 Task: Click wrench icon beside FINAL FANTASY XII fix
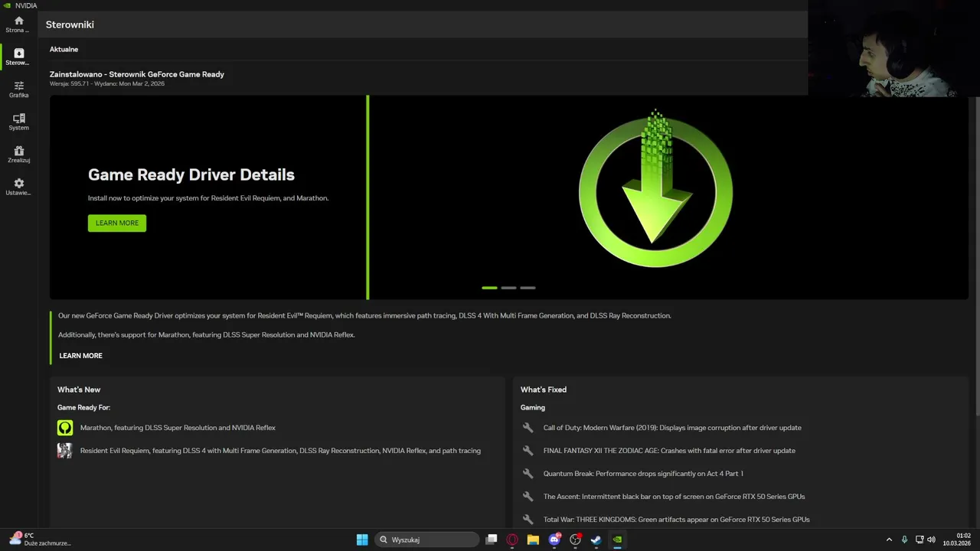pyautogui.click(x=528, y=451)
